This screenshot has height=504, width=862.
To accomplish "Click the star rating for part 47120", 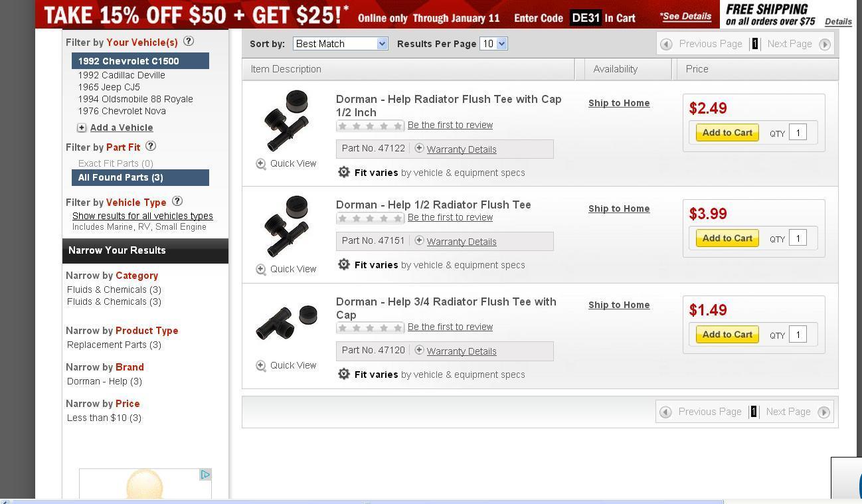I will click(x=370, y=327).
